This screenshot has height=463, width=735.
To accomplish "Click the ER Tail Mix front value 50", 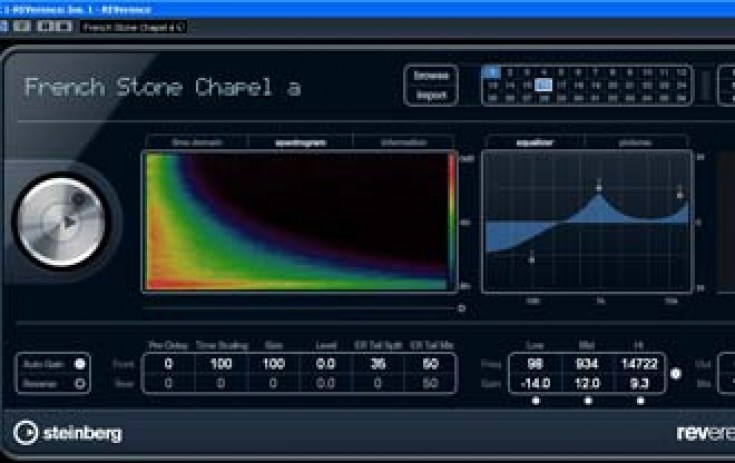I will (x=430, y=364).
